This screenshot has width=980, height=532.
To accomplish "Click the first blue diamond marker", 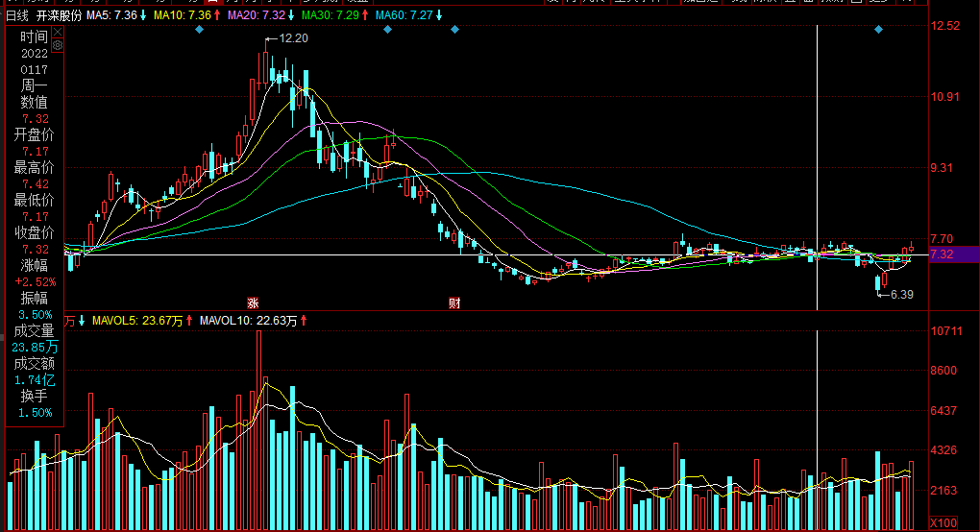I will (199, 30).
